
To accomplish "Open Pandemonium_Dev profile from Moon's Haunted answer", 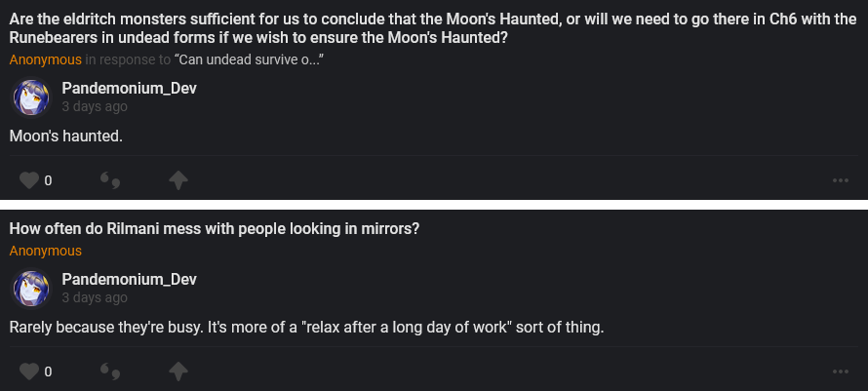I will (129, 89).
